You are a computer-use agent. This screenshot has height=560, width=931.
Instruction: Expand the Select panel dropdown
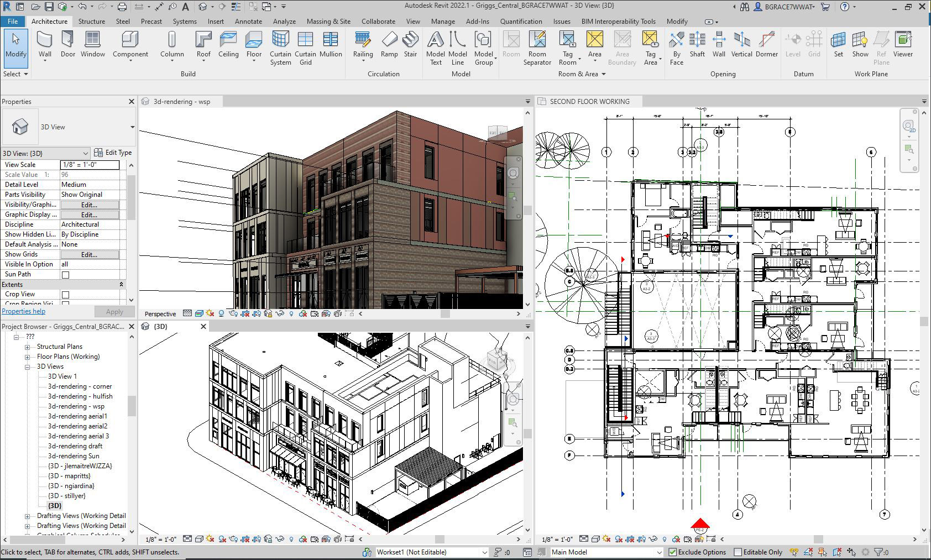coord(15,74)
